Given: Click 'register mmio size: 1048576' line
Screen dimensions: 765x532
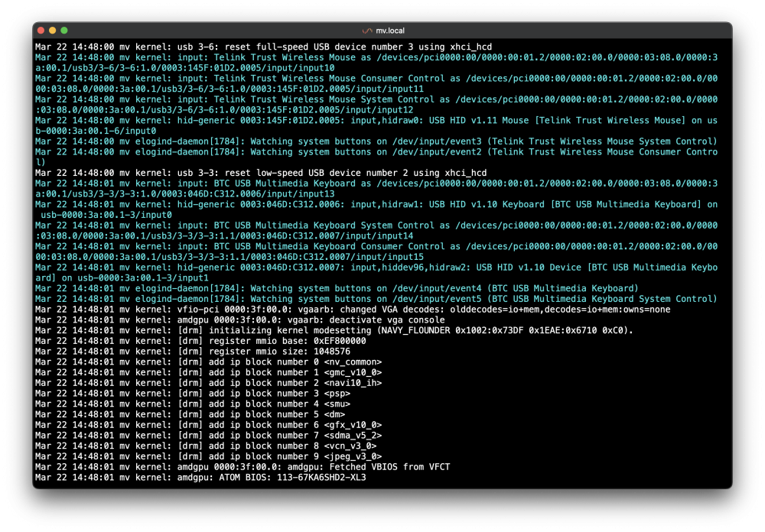Looking at the screenshot, I should [x=193, y=351].
